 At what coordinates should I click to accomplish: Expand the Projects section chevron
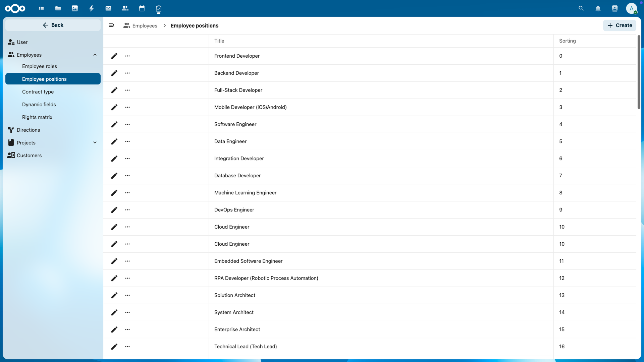point(95,143)
